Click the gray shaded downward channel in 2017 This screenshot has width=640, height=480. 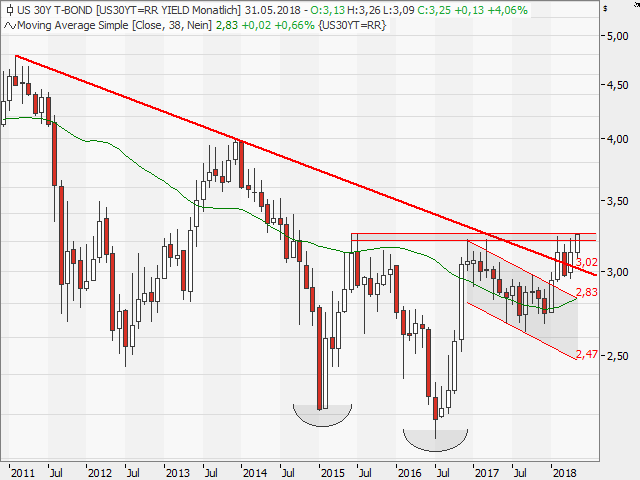point(522,300)
